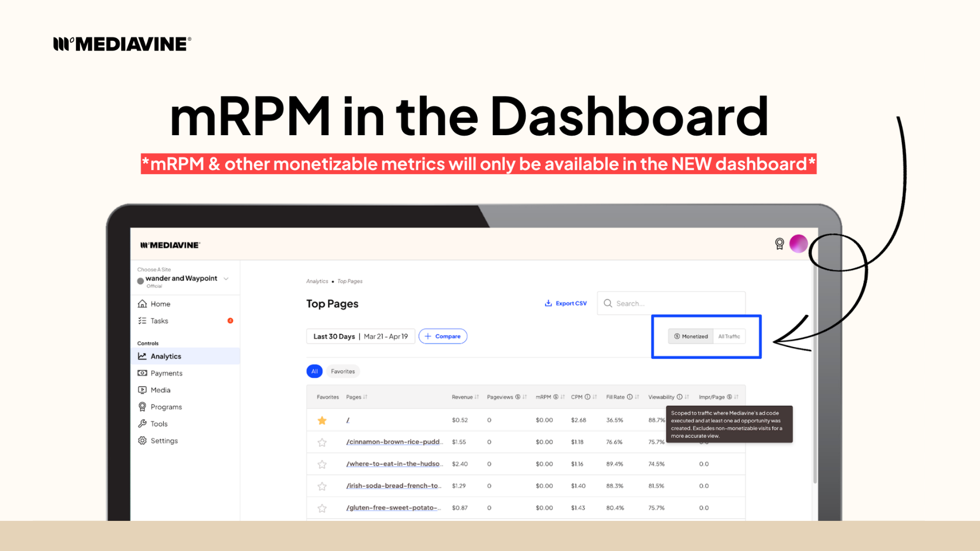
Task: Select the Analytics chart icon
Action: [142, 356]
